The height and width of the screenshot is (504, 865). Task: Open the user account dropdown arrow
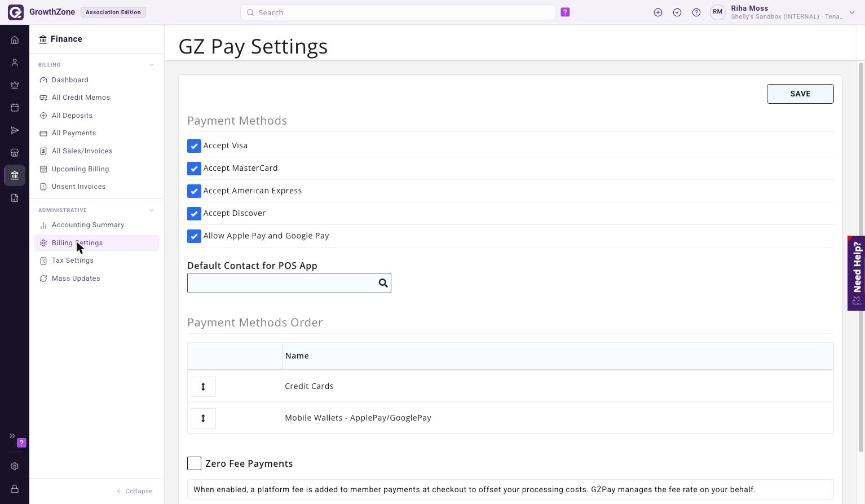click(x=852, y=12)
